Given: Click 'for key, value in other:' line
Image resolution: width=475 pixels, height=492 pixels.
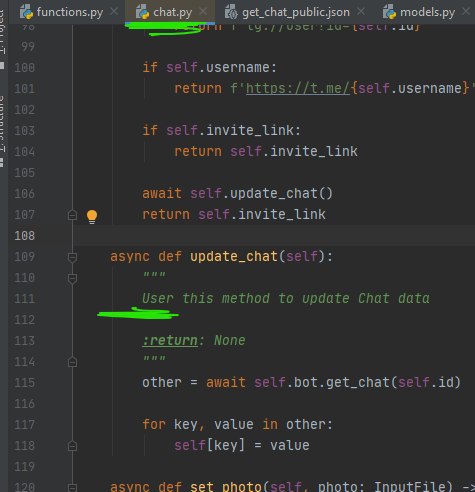Looking at the screenshot, I should pyautogui.click(x=237, y=425).
